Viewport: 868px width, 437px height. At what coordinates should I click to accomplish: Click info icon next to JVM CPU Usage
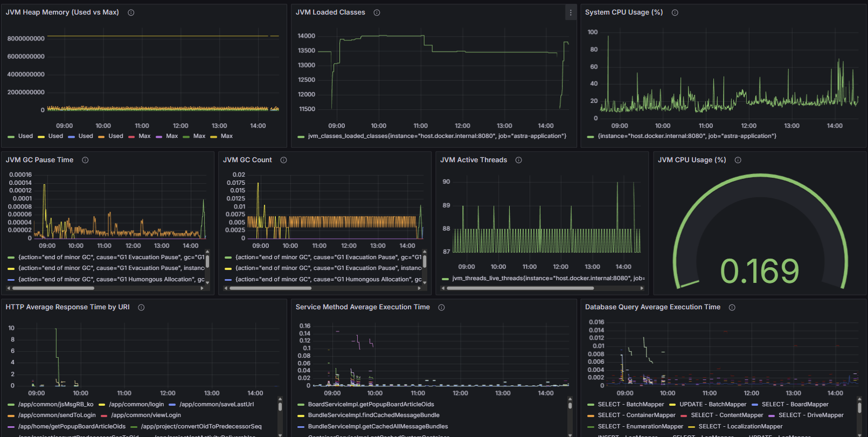[x=738, y=160]
